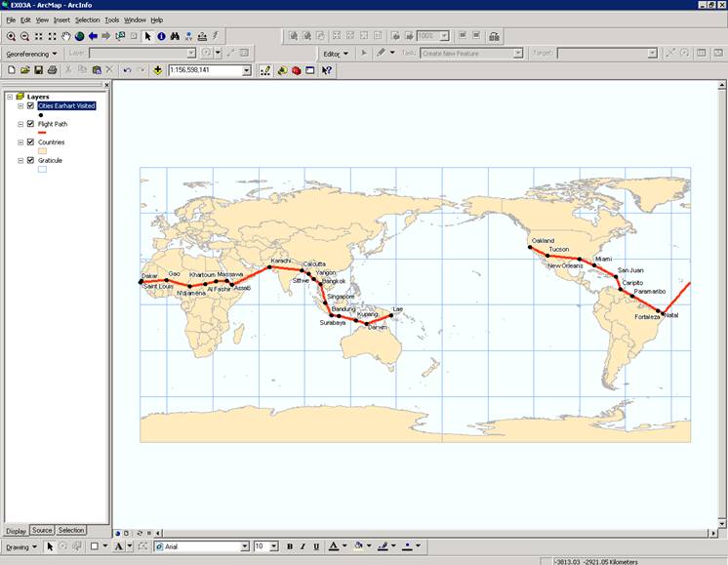The width and height of the screenshot is (728, 565).
Task: Click the Drawing menu button
Action: click(20, 546)
